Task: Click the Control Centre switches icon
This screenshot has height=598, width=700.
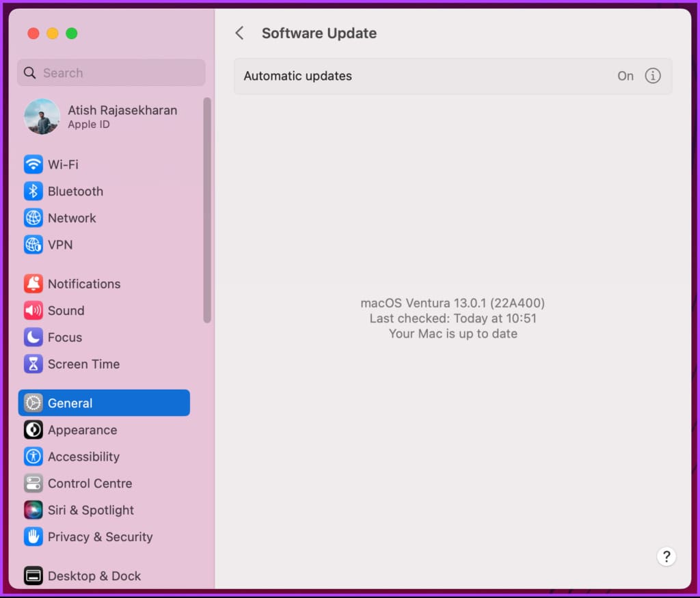Action: pos(33,483)
